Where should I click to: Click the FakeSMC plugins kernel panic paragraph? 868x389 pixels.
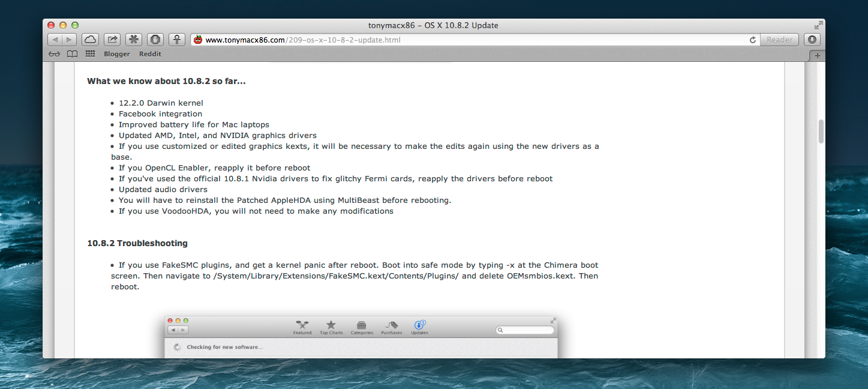point(355,276)
